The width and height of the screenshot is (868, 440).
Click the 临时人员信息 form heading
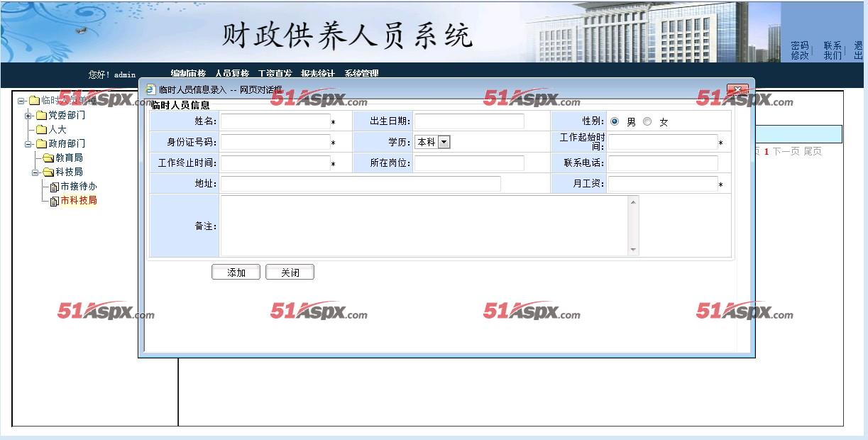pyautogui.click(x=181, y=105)
